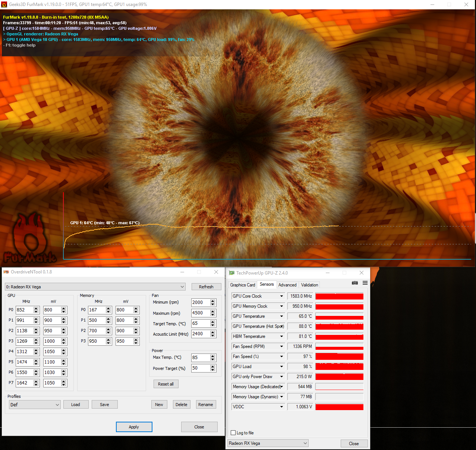Click the FurMark GPU temperature graph label
476x450 pixels.
(105, 223)
